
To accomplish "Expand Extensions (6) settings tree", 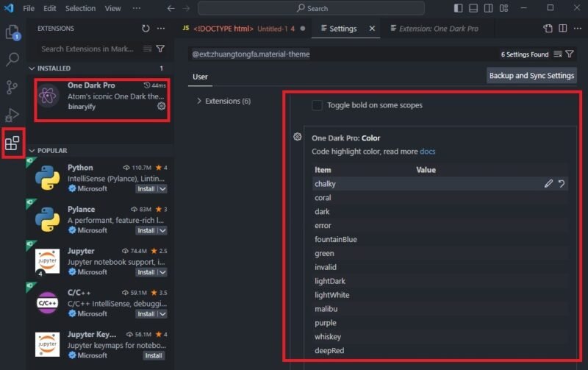I will 199,101.
